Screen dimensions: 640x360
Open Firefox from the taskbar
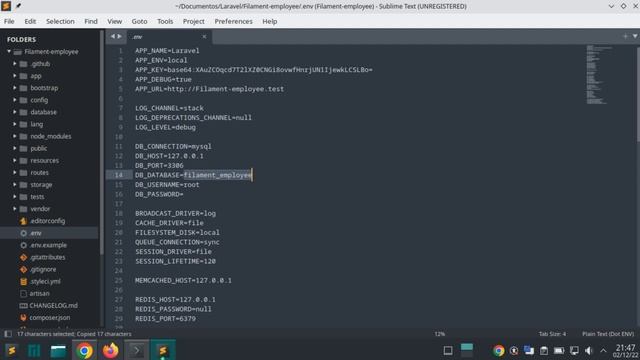110,351
